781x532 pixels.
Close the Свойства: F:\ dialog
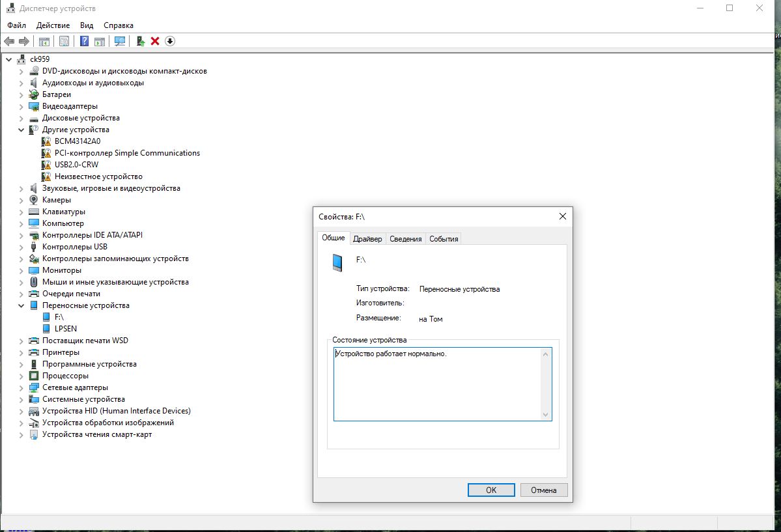pyautogui.click(x=562, y=216)
